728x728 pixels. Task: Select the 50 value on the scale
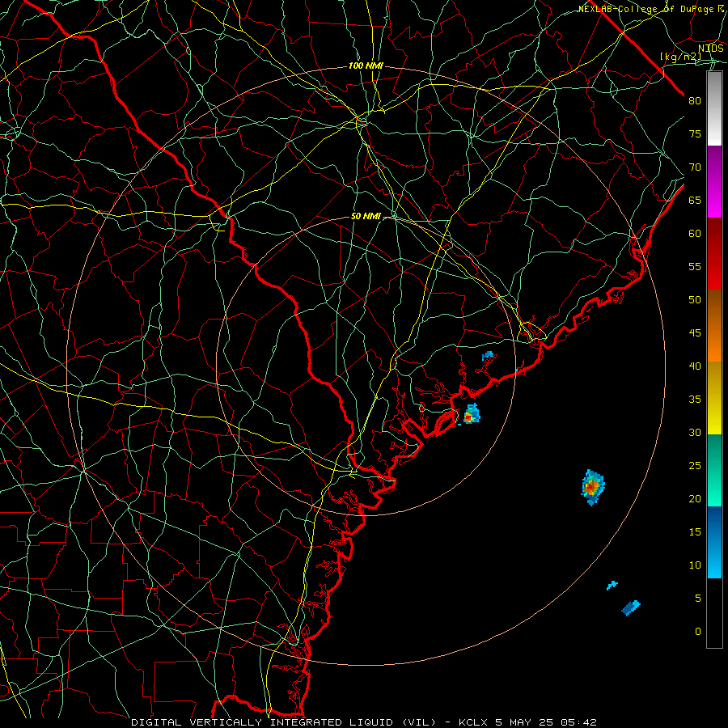point(695,300)
